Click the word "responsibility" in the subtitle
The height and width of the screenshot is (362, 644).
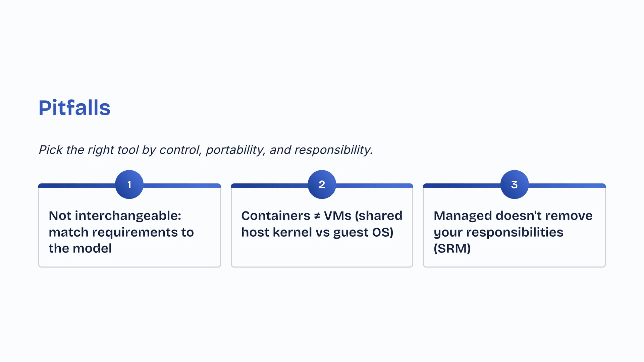(333, 150)
